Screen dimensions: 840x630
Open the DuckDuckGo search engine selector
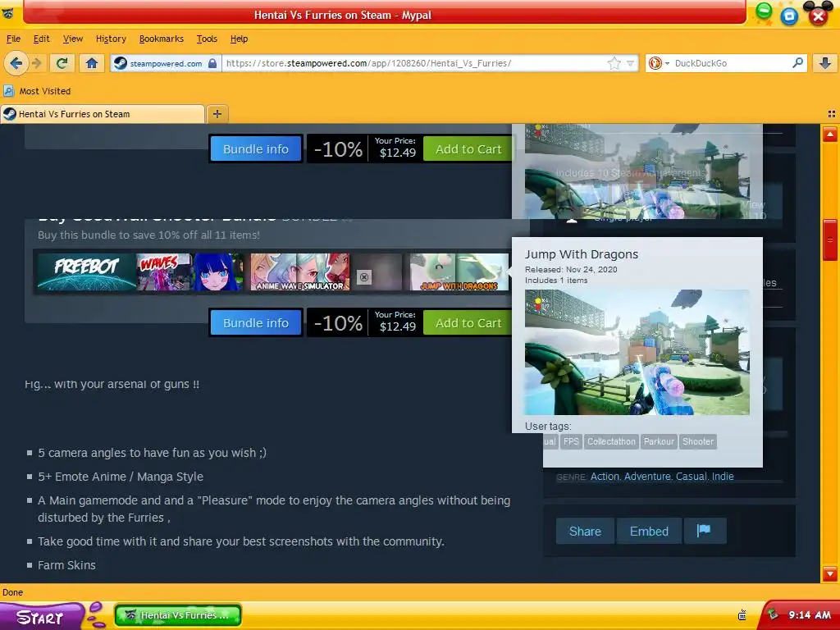659,63
